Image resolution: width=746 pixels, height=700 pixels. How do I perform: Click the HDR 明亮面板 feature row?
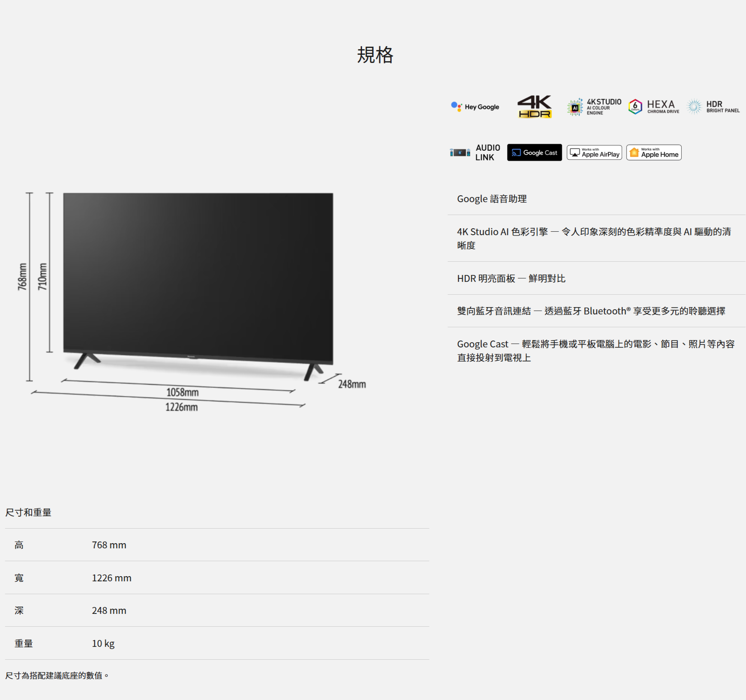coord(596,278)
